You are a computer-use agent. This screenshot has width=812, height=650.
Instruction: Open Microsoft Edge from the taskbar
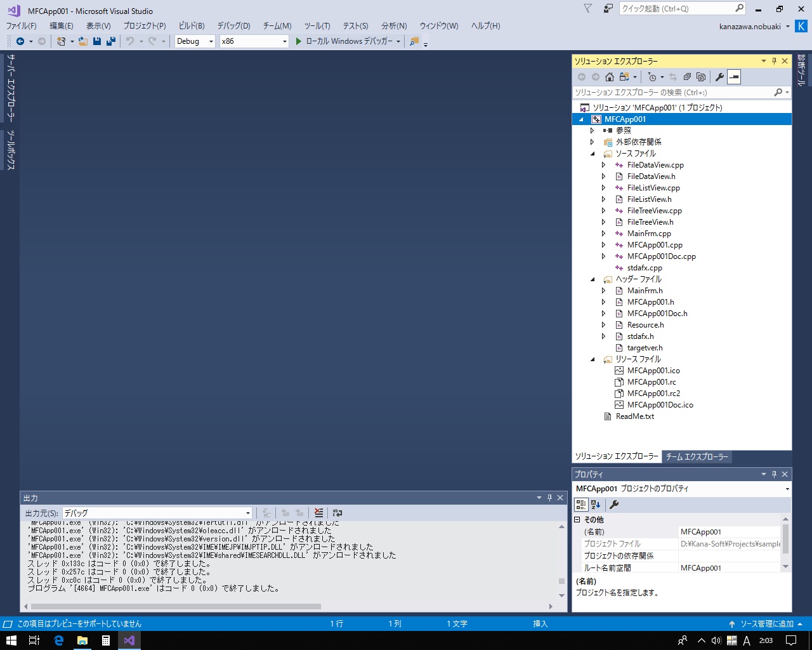pos(58,640)
